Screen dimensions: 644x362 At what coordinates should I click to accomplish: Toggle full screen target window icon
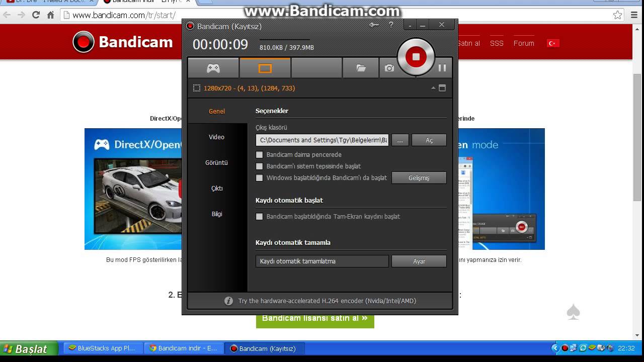click(x=442, y=88)
